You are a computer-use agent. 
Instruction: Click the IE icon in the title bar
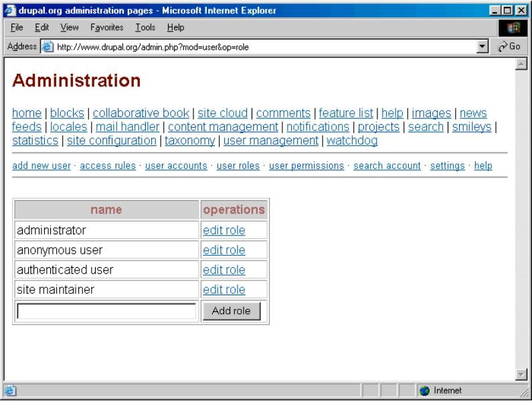[x=10, y=11]
